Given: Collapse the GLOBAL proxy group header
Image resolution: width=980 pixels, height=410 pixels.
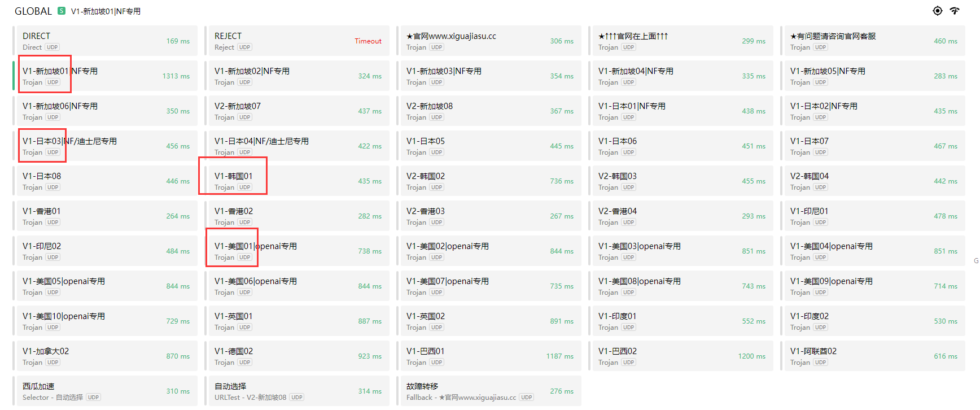Looking at the screenshot, I should [33, 11].
